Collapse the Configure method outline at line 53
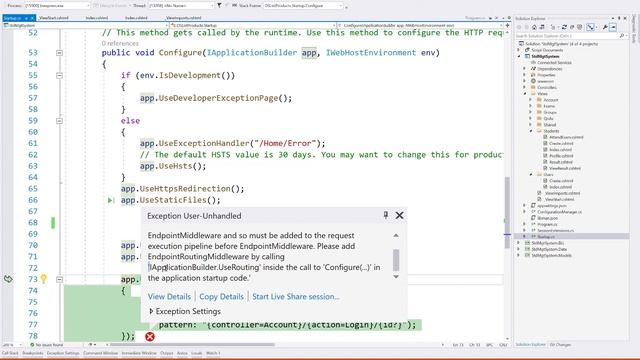The image size is (640, 360). point(59,53)
